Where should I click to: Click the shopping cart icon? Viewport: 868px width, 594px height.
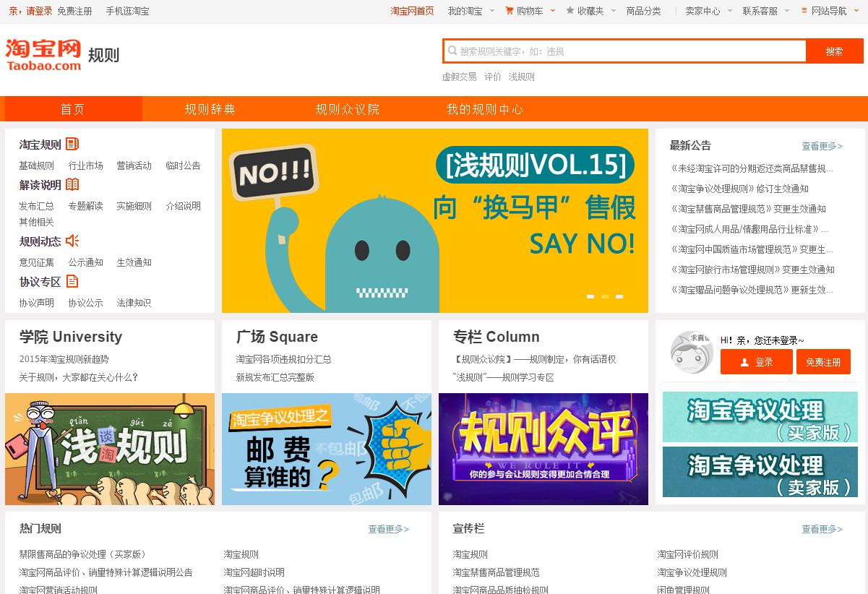tap(510, 11)
